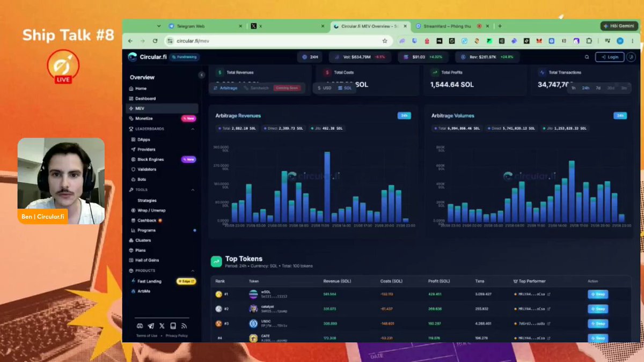Viewport: 644px width, 362px height.
Task: Open the Discord icon in sidebar footer
Action: pos(140,326)
